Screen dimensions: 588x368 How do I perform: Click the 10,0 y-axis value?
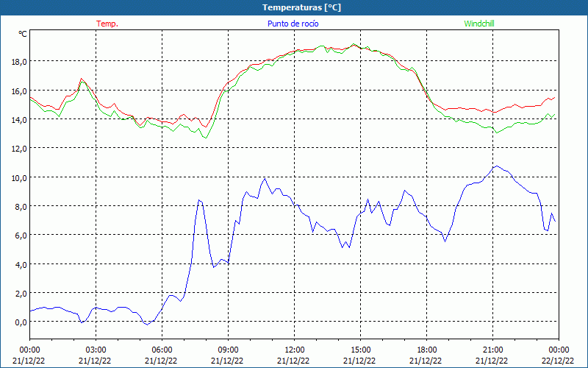[18, 177]
